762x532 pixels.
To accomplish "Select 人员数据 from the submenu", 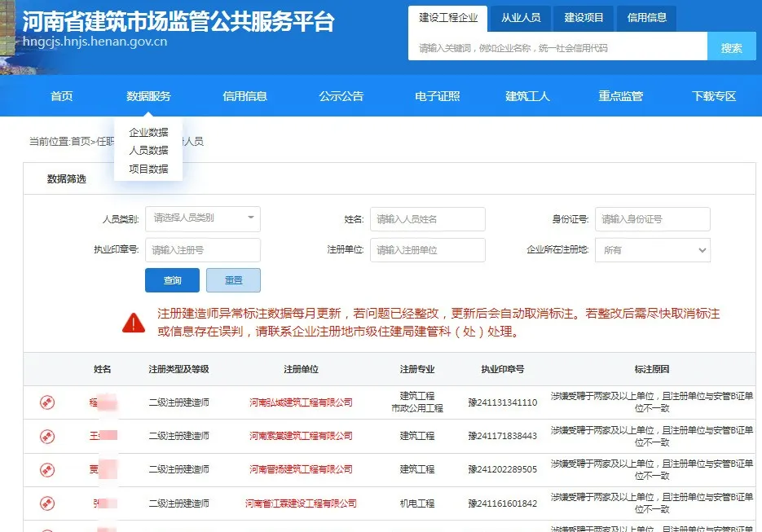I will coord(148,150).
